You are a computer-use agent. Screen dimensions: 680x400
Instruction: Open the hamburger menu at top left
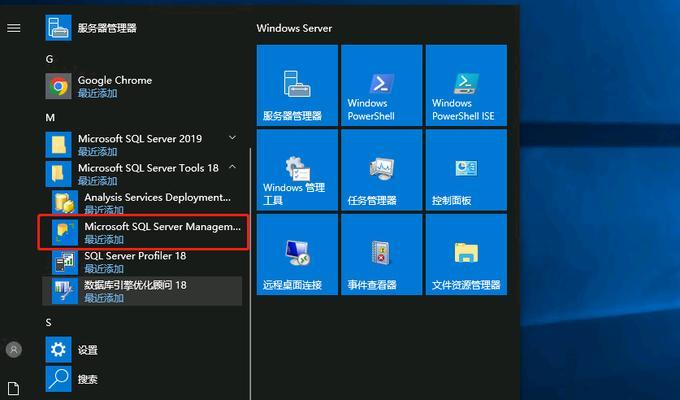click(14, 28)
